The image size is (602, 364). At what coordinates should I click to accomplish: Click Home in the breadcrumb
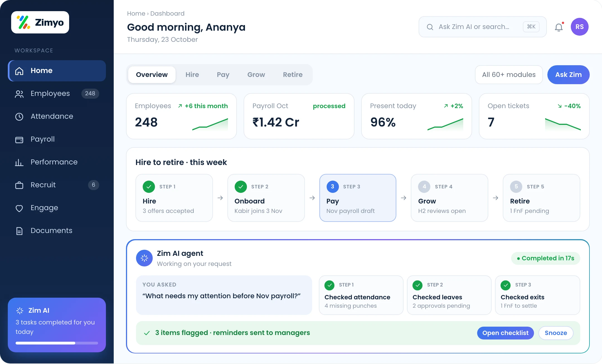tap(136, 13)
